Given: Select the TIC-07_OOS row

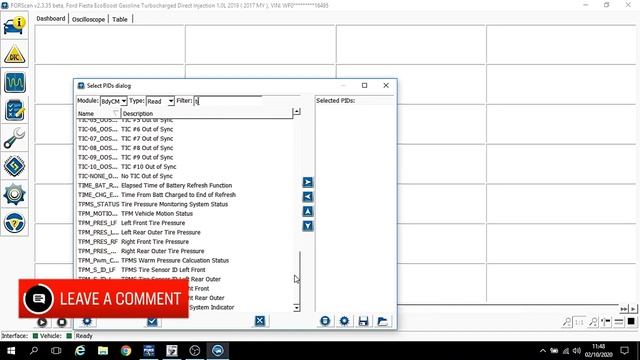Looking at the screenshot, I should coord(184,138).
